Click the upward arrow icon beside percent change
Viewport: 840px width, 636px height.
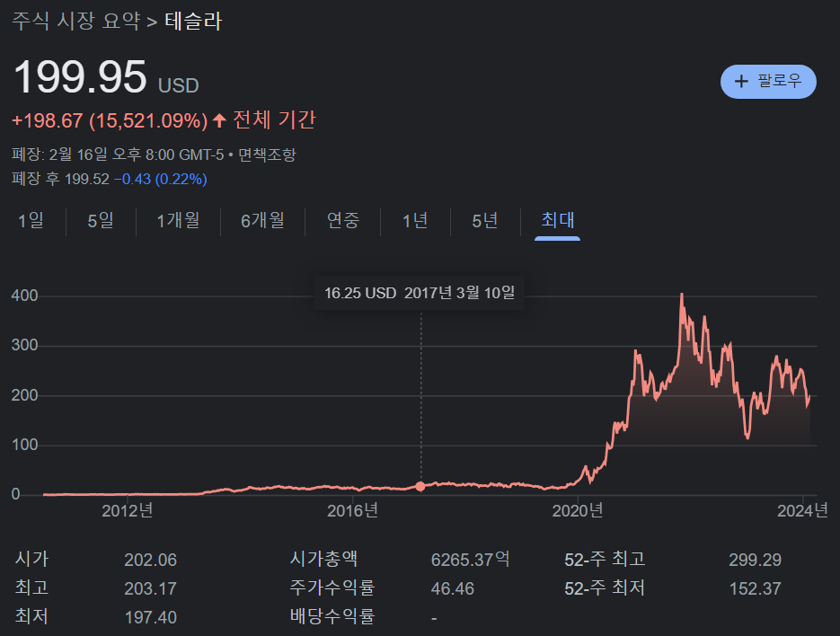(x=219, y=120)
